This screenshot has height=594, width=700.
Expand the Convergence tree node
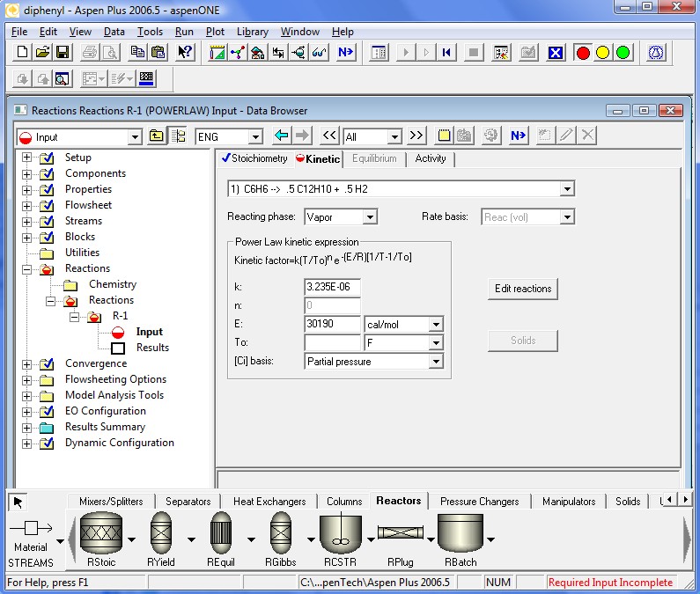26,363
